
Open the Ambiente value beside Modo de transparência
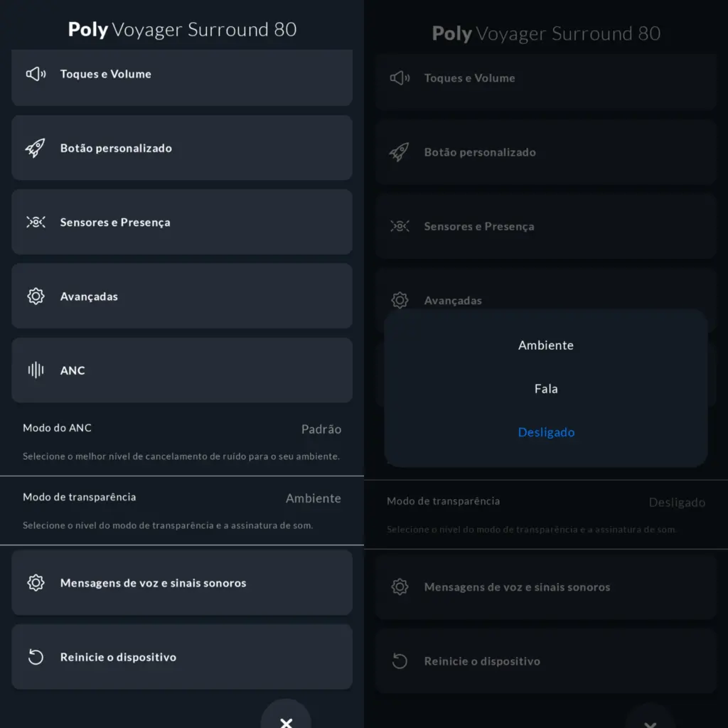coord(313,498)
